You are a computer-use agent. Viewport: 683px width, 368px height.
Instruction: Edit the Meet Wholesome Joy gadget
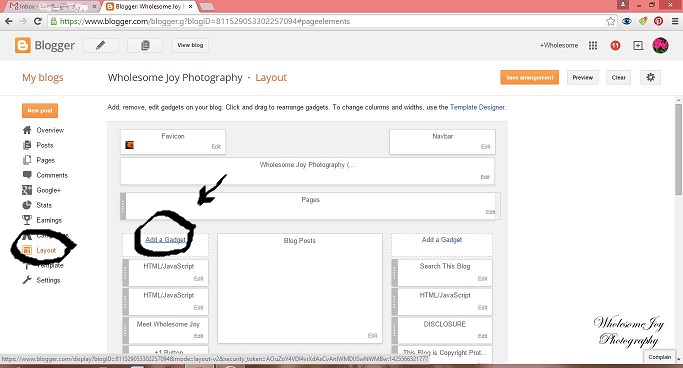click(198, 336)
